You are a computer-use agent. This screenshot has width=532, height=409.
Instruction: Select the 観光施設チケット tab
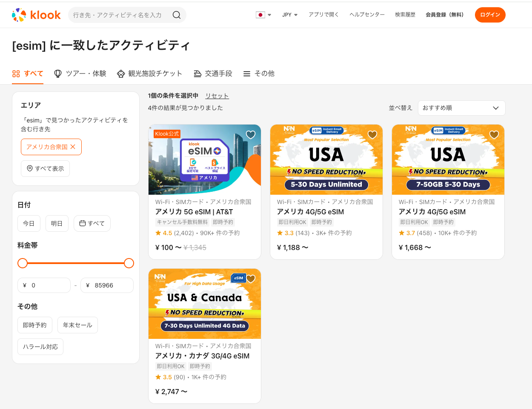pos(149,74)
